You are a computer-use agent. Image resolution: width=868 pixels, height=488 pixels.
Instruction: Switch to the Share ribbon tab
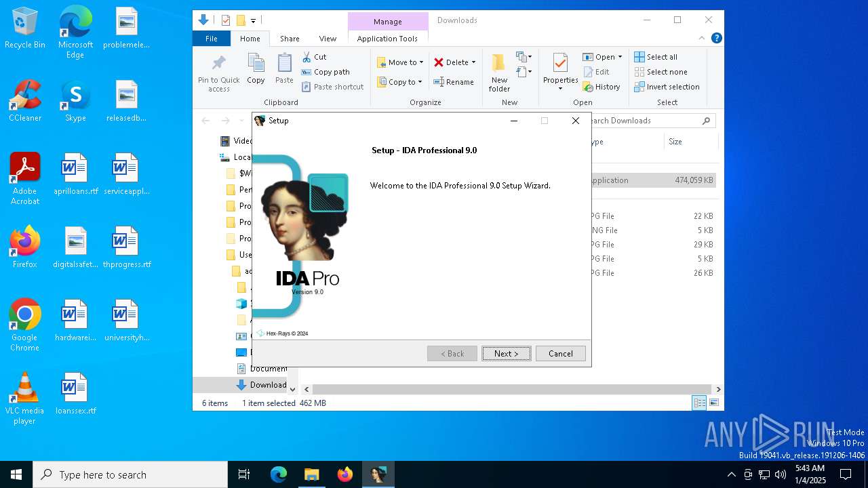(x=290, y=39)
